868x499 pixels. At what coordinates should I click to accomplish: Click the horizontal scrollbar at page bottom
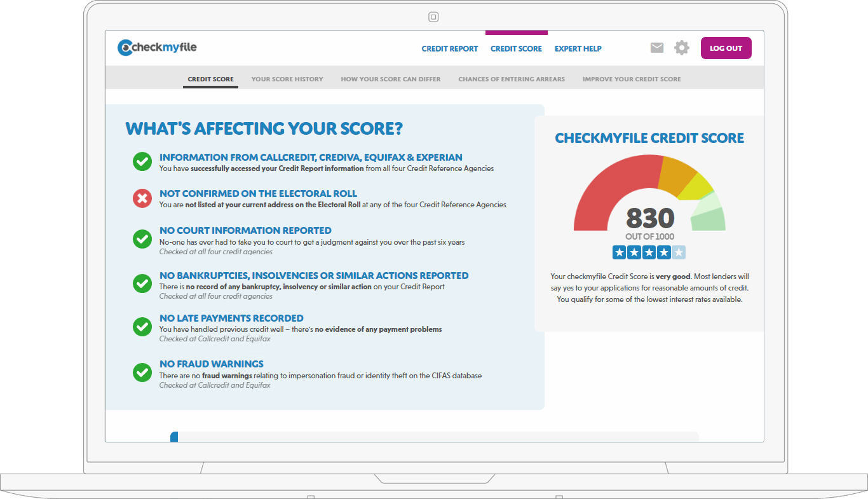174,437
